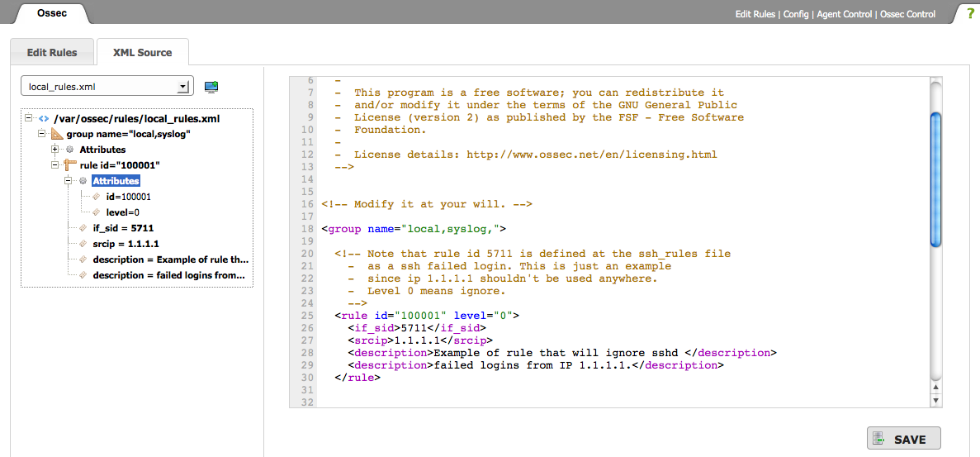Screen dimensions: 980x457
Task: Click tag icon beside description = failed logins
Action: point(83,274)
